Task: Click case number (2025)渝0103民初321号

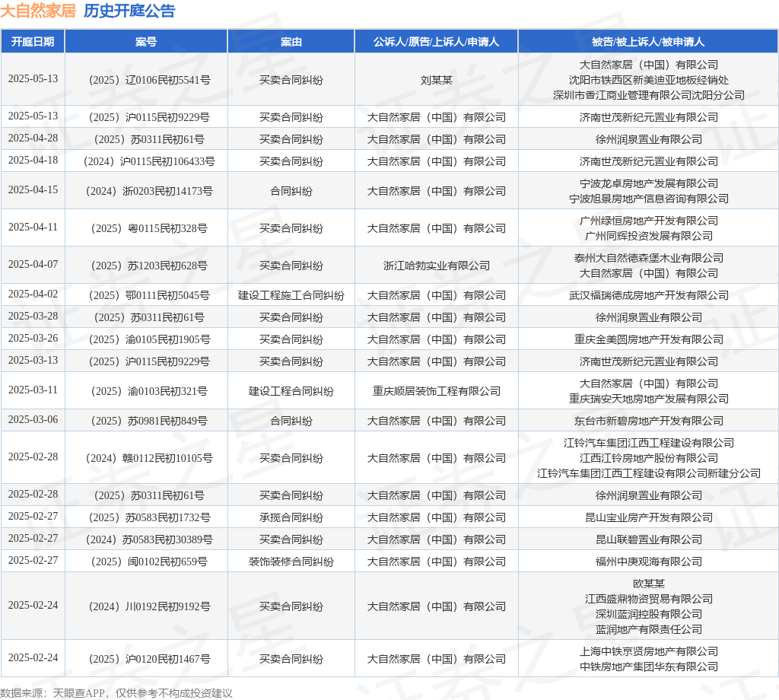Action: [x=149, y=392]
